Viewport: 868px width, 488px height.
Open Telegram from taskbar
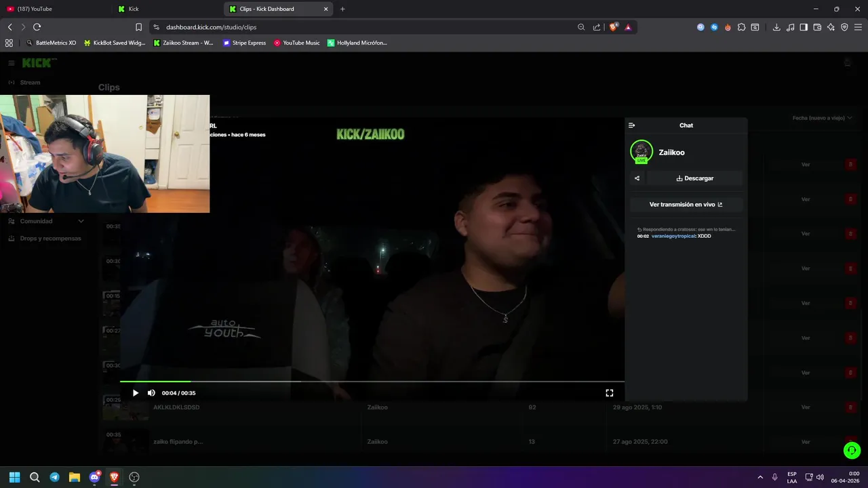54,477
